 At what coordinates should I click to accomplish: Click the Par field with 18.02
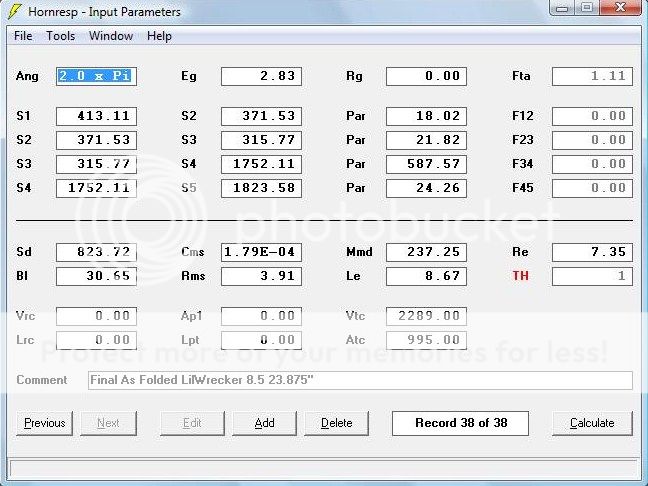426,116
